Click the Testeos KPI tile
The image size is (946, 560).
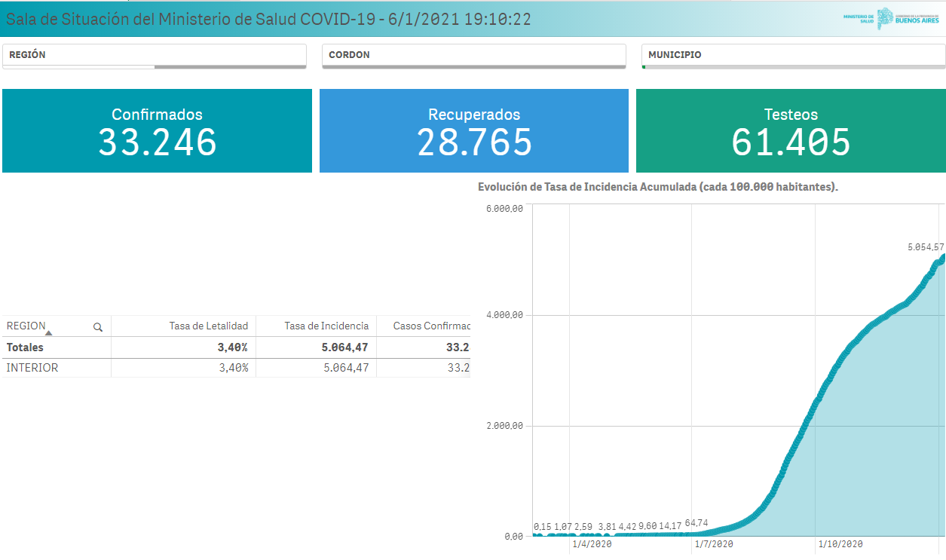[x=791, y=131]
